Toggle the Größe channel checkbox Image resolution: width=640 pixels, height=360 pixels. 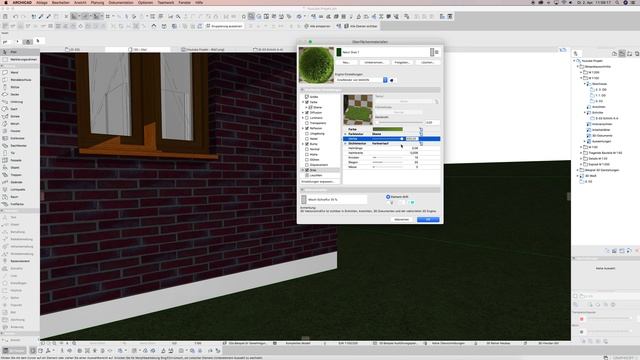click(307, 97)
